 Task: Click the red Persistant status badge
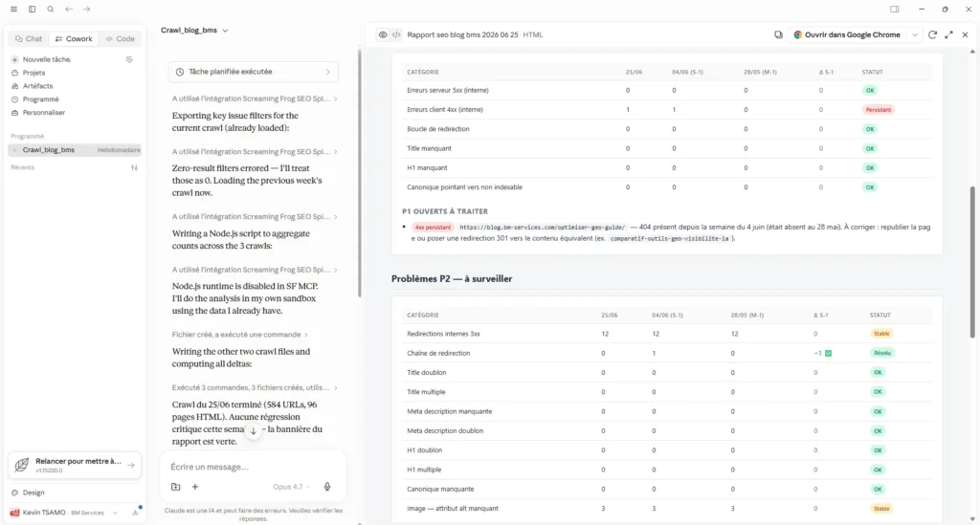[879, 110]
